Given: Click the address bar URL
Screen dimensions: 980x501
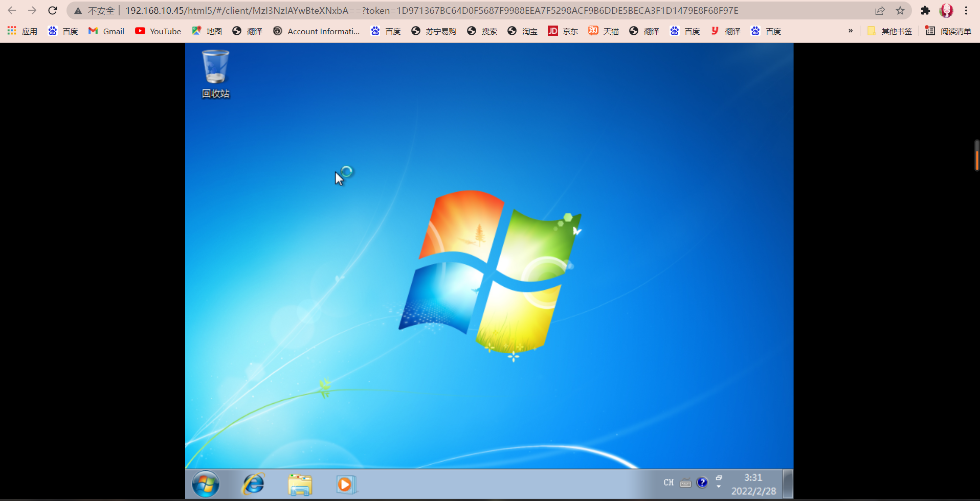Looking at the screenshot, I should [432, 11].
